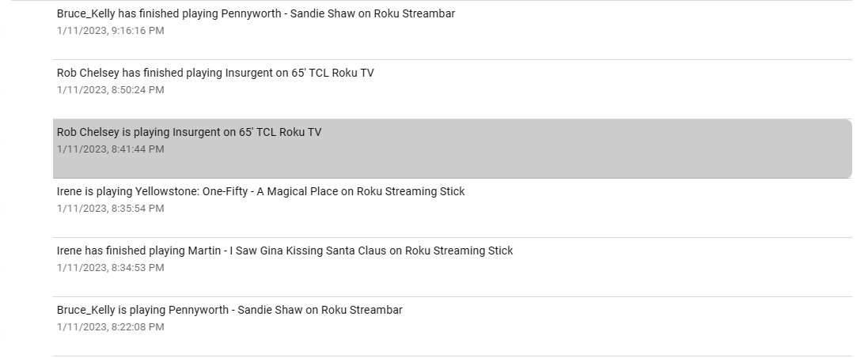Click the 8:22:08 PM timestamp
This screenshot has height=358, width=868.
(110, 327)
